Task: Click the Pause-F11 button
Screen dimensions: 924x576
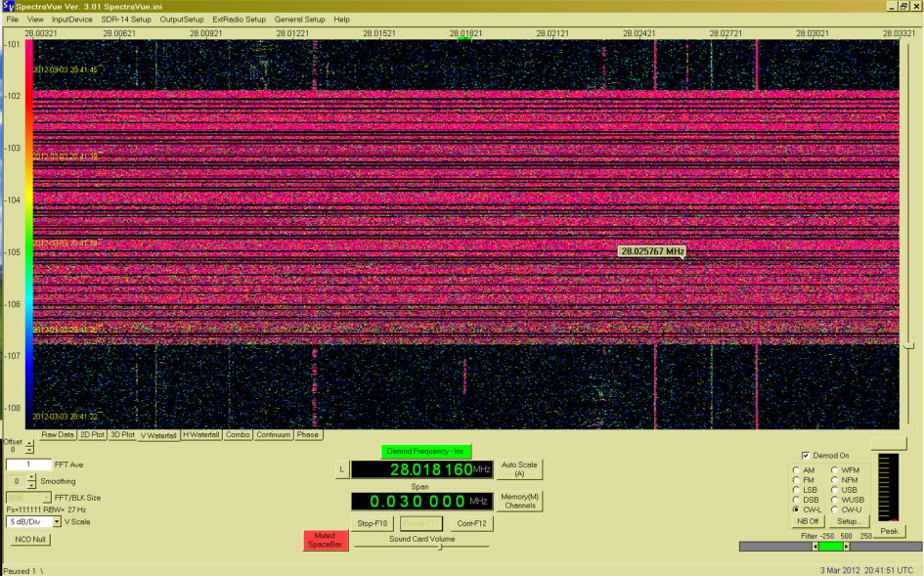Action: pyautogui.click(x=420, y=523)
